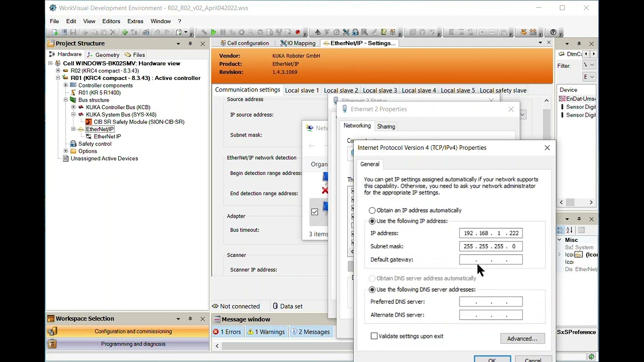644x362 pixels.
Task: Expand the KUKA Controller Bus (KCB) node
Action: [73, 107]
